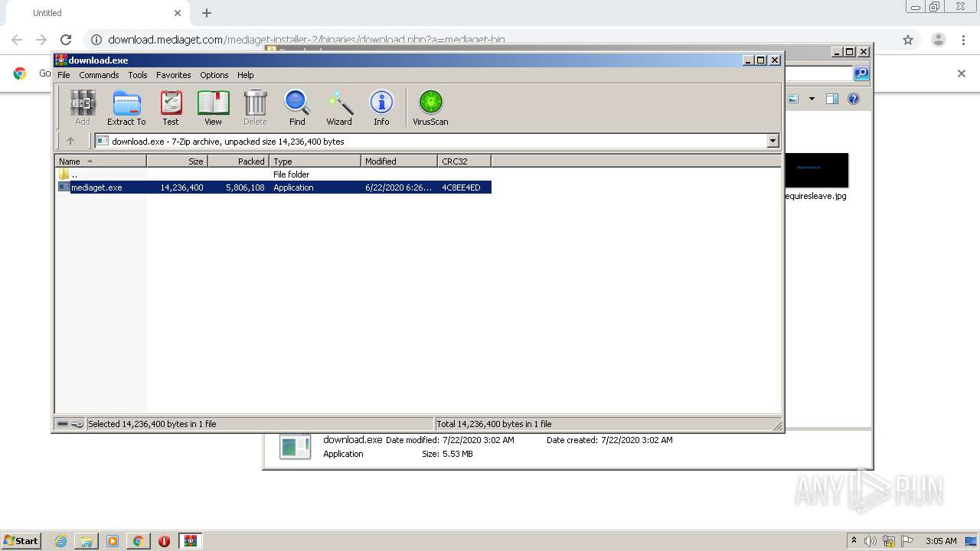Open the Explorer help icon
980x551 pixels.
854,99
